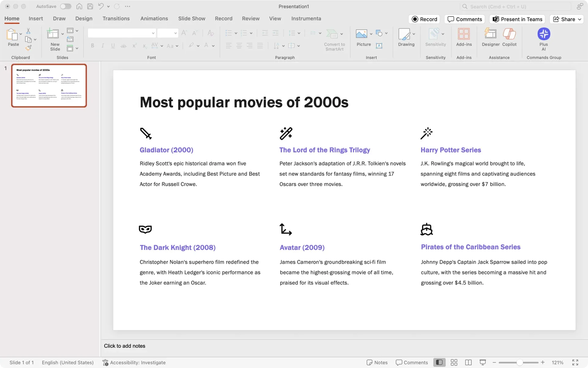
Task: Click the Picture insert icon
Action: click(x=361, y=34)
